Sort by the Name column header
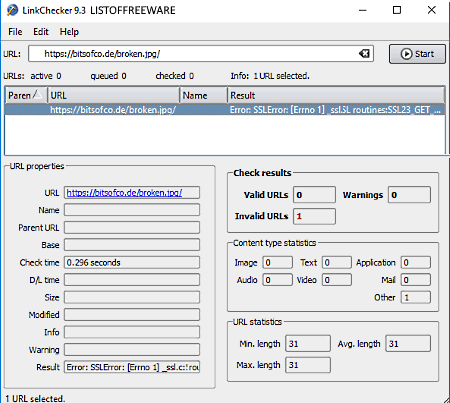 tap(204, 95)
